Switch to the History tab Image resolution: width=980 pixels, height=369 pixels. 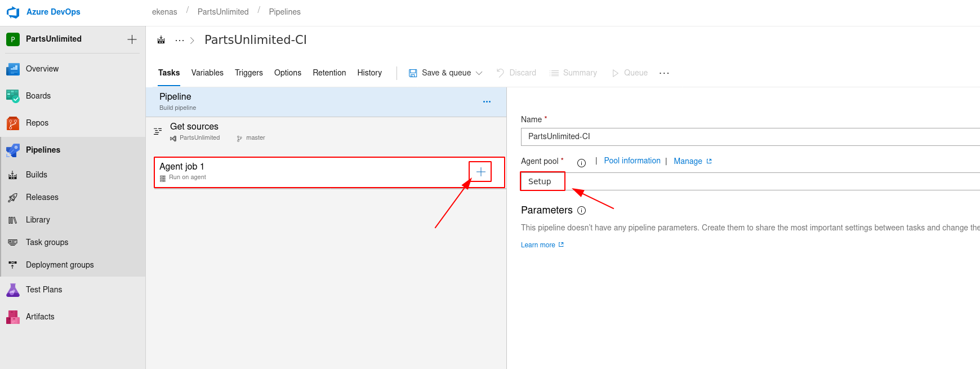pos(369,73)
